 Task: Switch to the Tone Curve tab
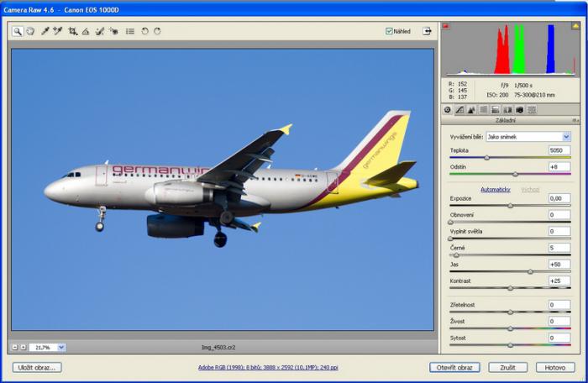click(459, 109)
